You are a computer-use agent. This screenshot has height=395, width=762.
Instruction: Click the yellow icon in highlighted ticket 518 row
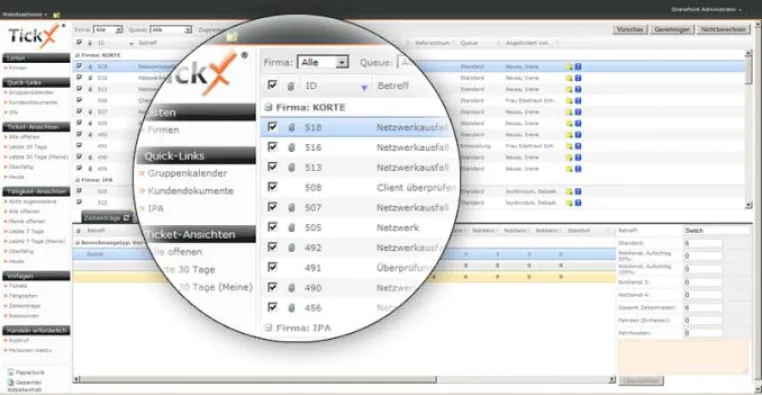click(x=569, y=67)
